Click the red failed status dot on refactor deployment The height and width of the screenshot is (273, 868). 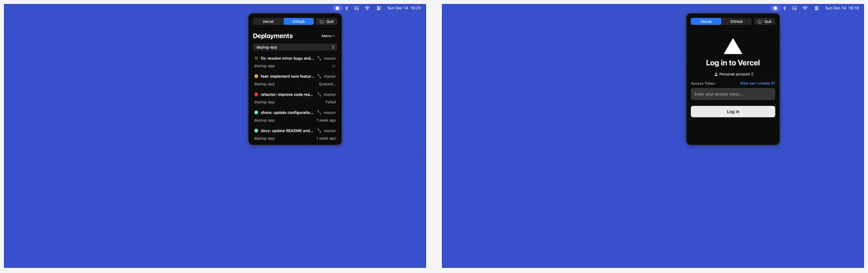tap(256, 95)
